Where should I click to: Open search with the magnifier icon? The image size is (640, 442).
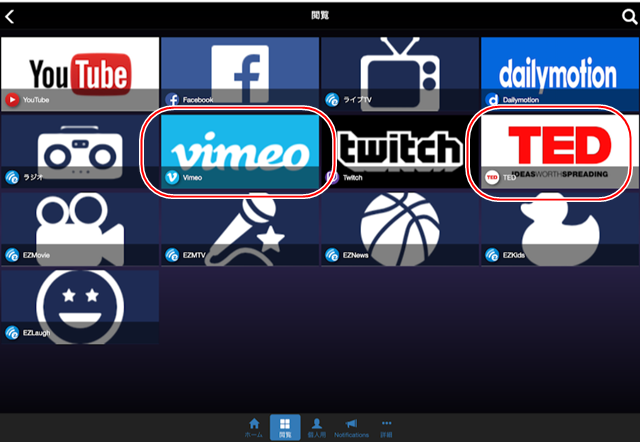[629, 17]
